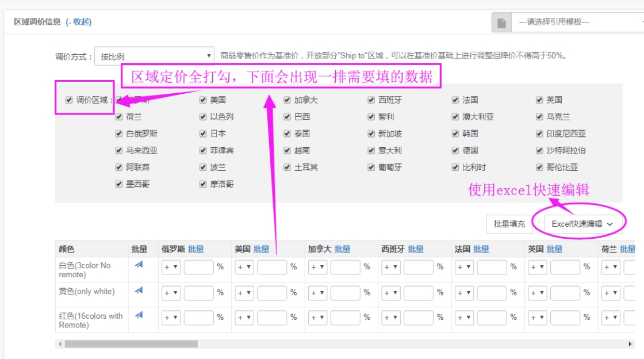Open 西班牙 sign dropdown in 黄色 row
This screenshot has width=644, height=359.
tap(390, 293)
